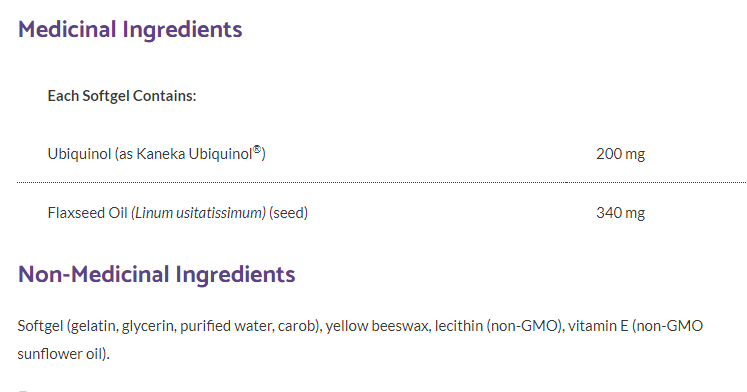Select the Ubiquinol ingredient name
Screen dimensions: 747x392
[79, 154]
